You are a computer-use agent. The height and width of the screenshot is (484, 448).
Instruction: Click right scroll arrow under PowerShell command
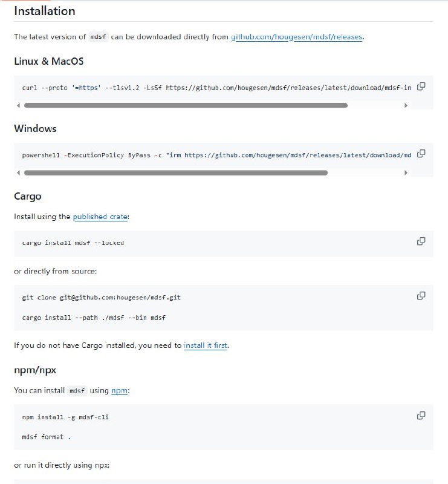click(406, 172)
